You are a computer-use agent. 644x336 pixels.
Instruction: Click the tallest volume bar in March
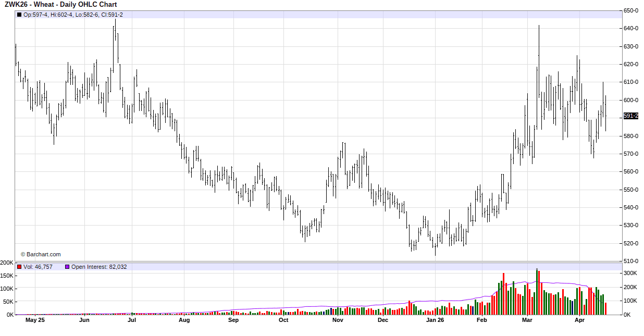(537, 292)
